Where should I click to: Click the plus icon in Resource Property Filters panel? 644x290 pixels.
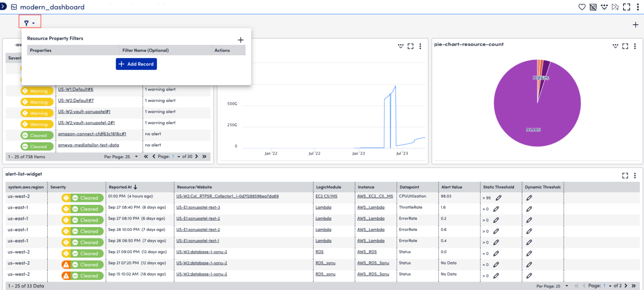click(x=241, y=40)
